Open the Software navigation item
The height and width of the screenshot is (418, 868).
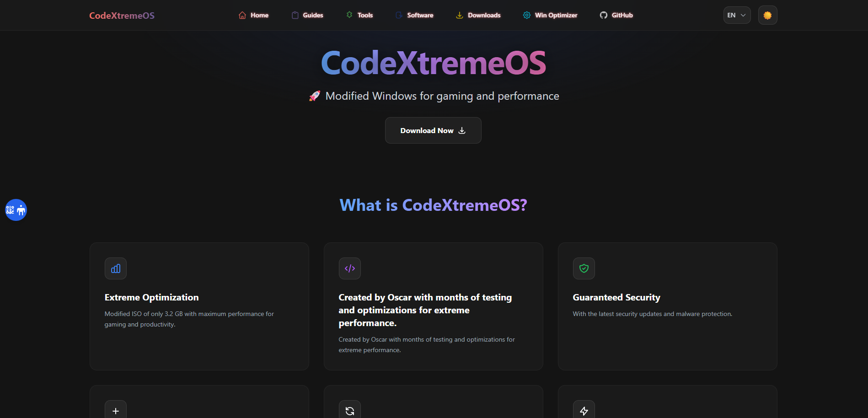pyautogui.click(x=414, y=15)
